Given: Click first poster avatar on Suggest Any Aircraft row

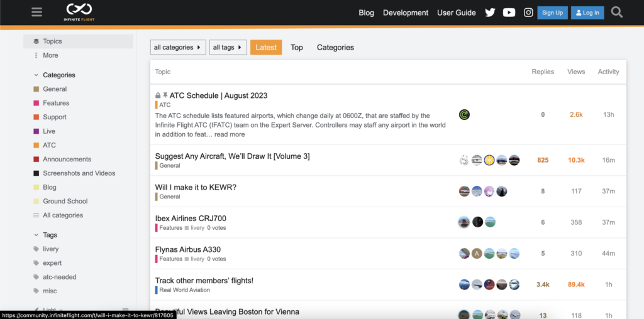Looking at the screenshot, I should [x=465, y=160].
